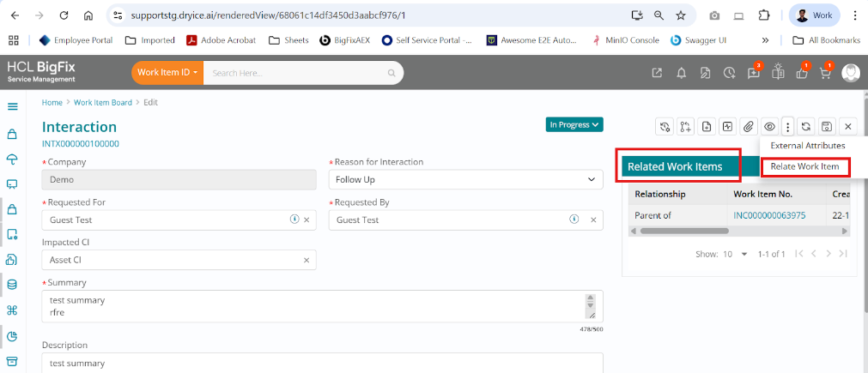Screen dimensions: 868x373
Task: Open the In Progress status dropdown
Action: 574,125
